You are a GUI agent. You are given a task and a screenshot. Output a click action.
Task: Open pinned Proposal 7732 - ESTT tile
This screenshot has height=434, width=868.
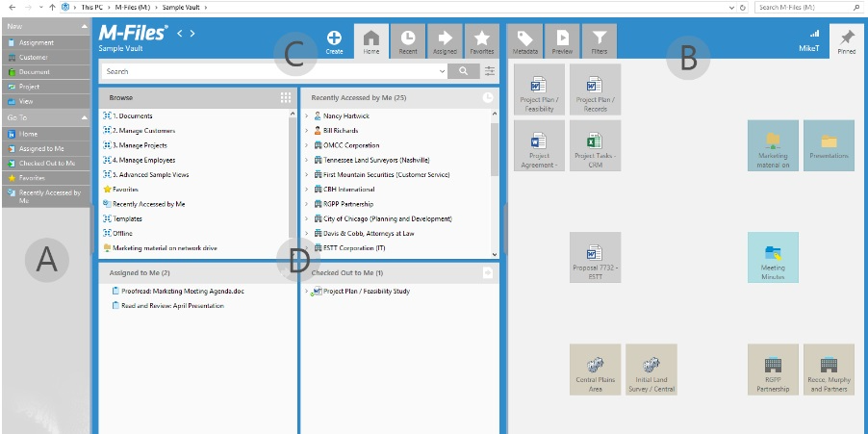[595, 257]
